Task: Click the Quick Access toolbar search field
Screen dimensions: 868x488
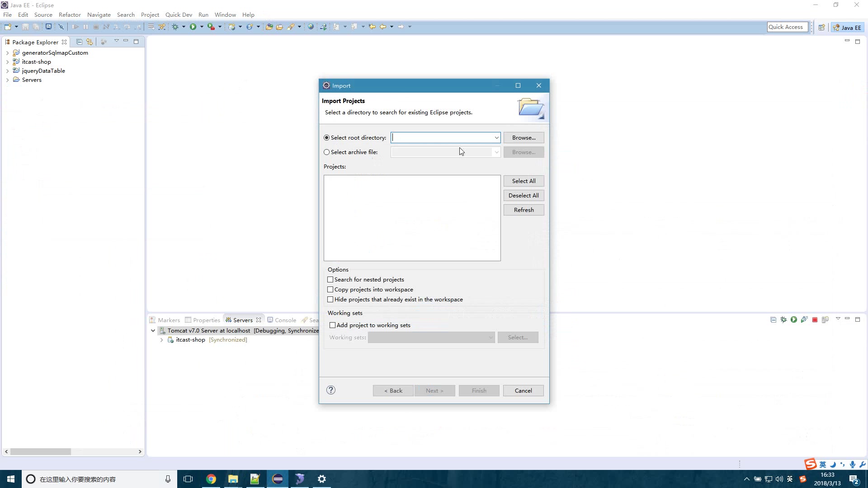Action: click(785, 27)
